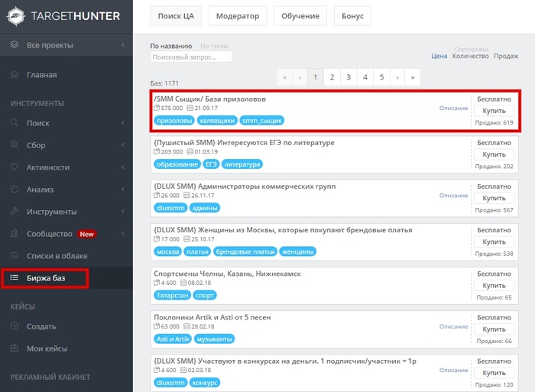Open the Биржа баз menu item
535x392 pixels.
pos(46,278)
